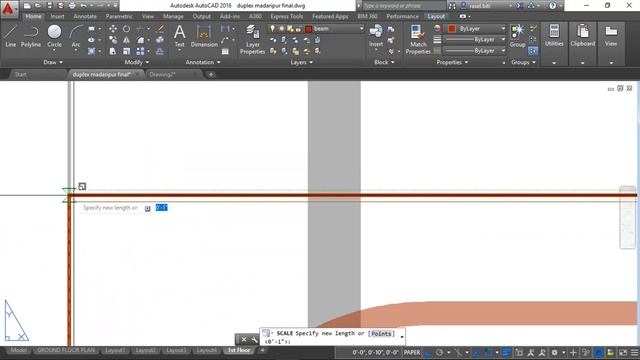Add a new layout with plus button
640x360 pixels.
click(x=262, y=350)
